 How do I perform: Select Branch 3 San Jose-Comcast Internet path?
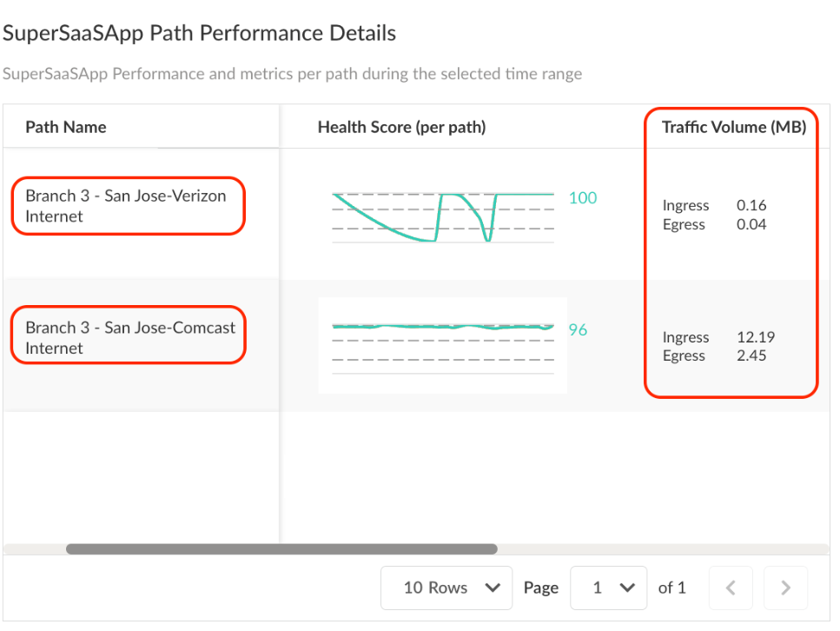(x=129, y=338)
